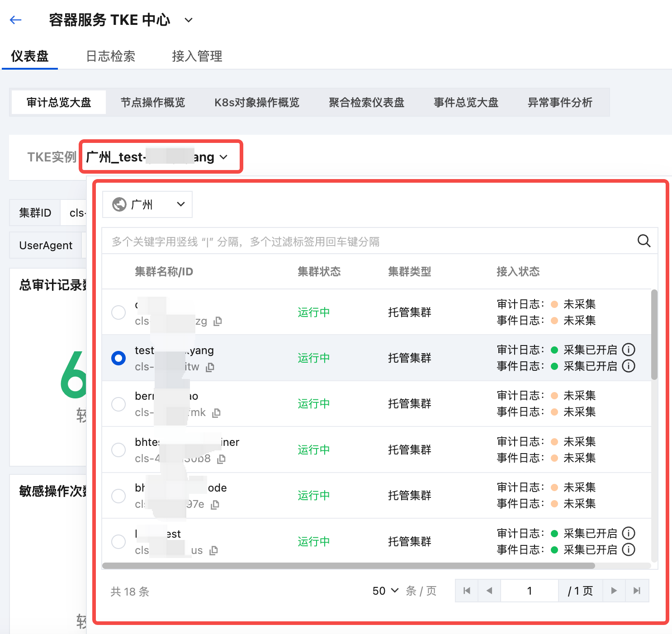Copy cluster ID ending in 97e
The image size is (672, 634).
coord(215,505)
